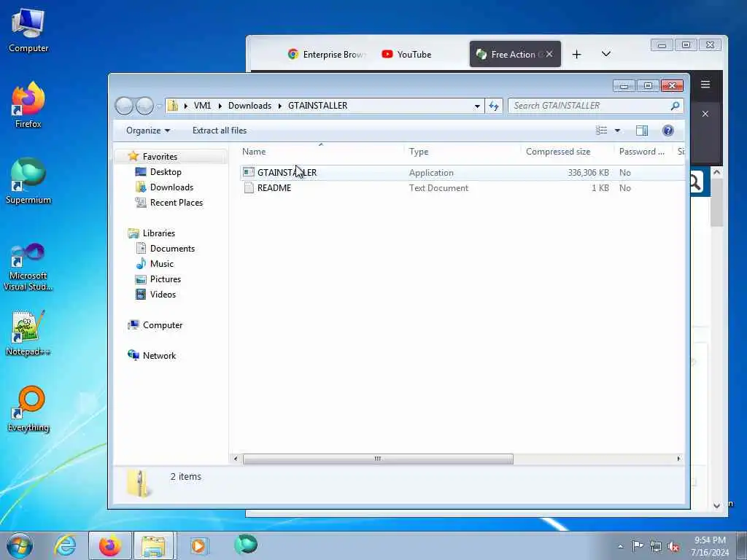
Task: Open Documents library in navigation pane
Action: click(x=172, y=248)
